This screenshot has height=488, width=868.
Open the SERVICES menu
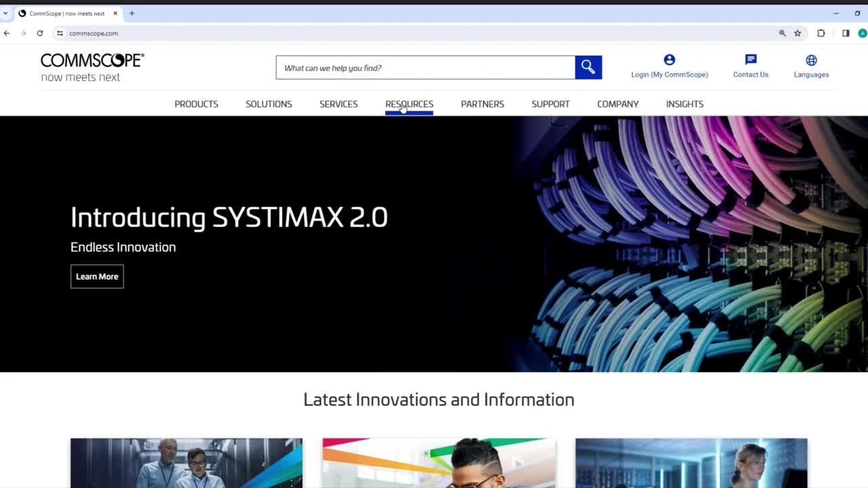[338, 104]
